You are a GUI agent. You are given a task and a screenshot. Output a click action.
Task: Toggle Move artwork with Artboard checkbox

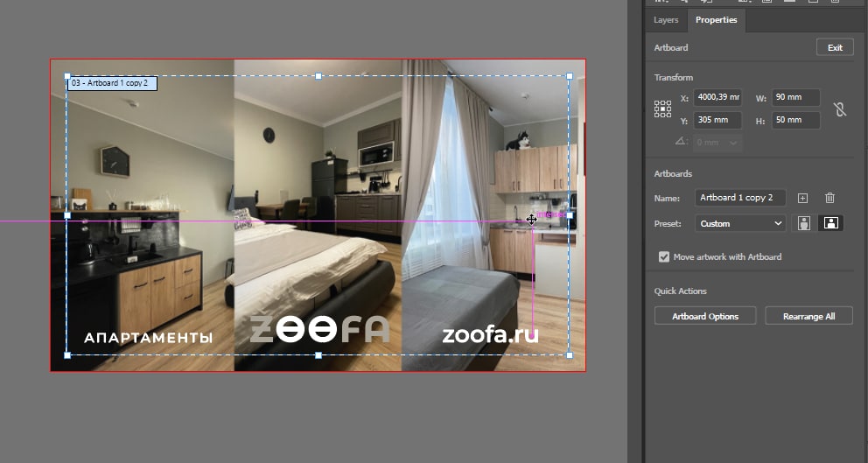664,257
